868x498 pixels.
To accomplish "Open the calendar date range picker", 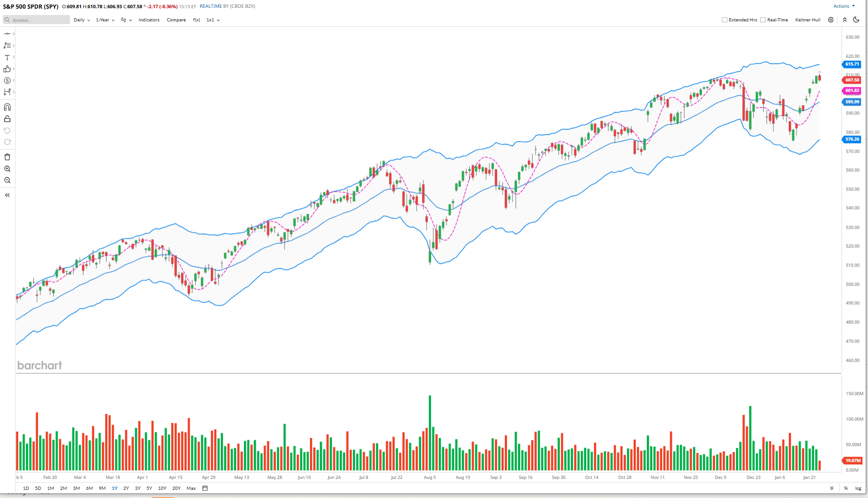I will [205, 488].
